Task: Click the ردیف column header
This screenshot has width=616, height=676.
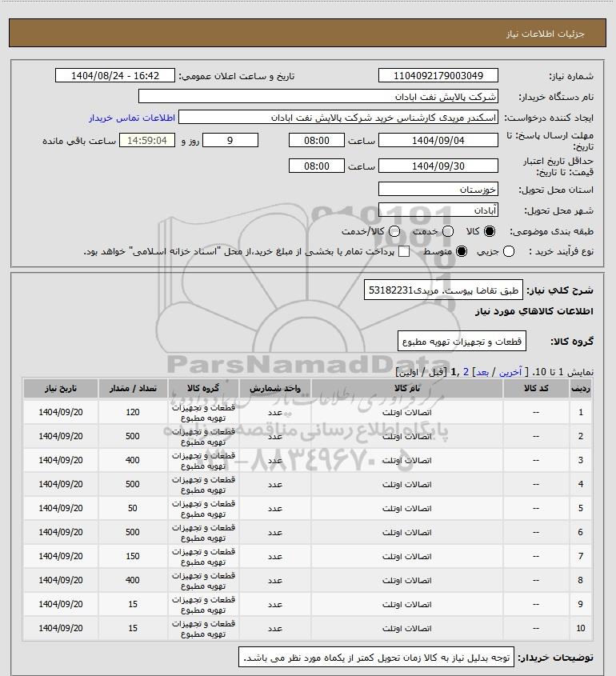Action: tap(581, 389)
